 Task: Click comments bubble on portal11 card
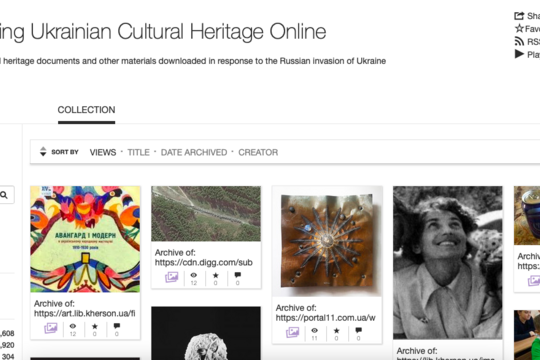[x=359, y=330]
